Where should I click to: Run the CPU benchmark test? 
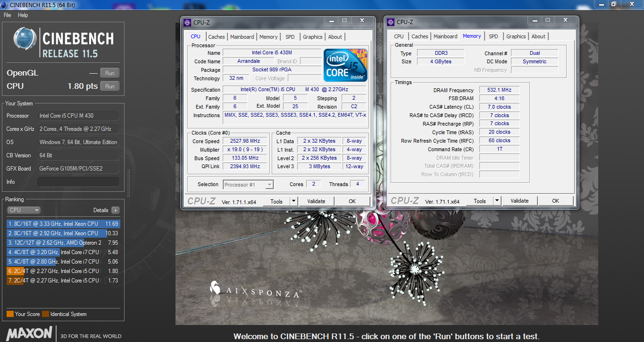tap(110, 86)
